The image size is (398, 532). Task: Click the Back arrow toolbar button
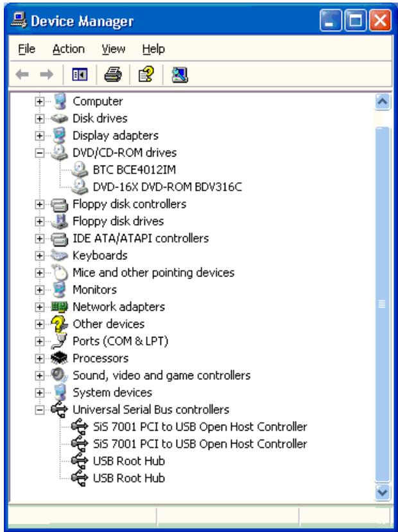point(22,74)
